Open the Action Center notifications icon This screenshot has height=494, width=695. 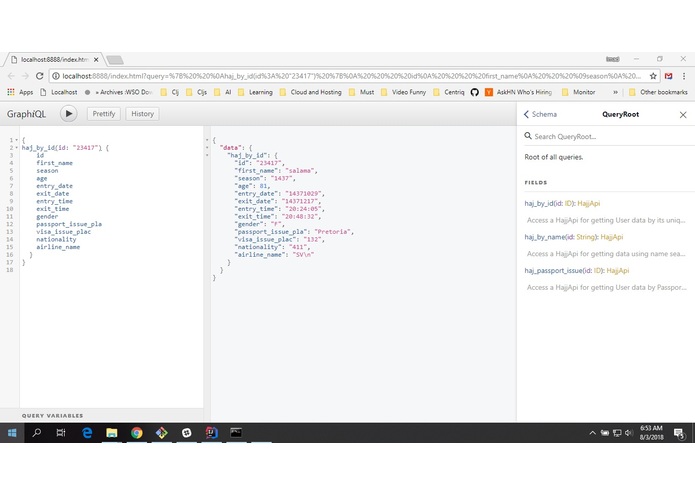click(x=679, y=433)
